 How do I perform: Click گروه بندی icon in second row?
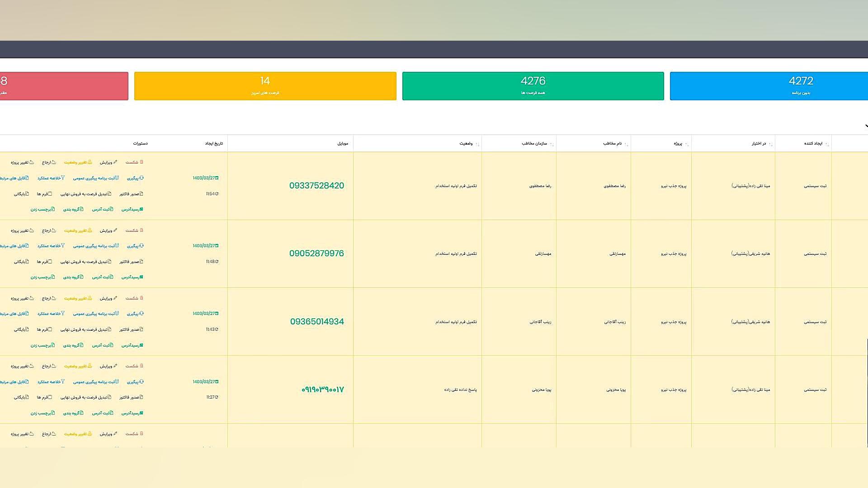click(81, 277)
